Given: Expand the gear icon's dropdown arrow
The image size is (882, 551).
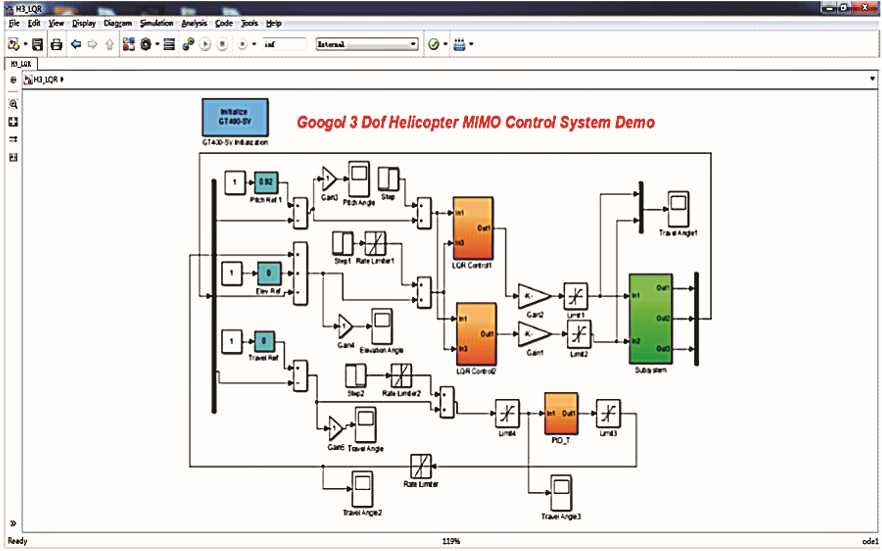Looking at the screenshot, I should pyautogui.click(x=158, y=44).
